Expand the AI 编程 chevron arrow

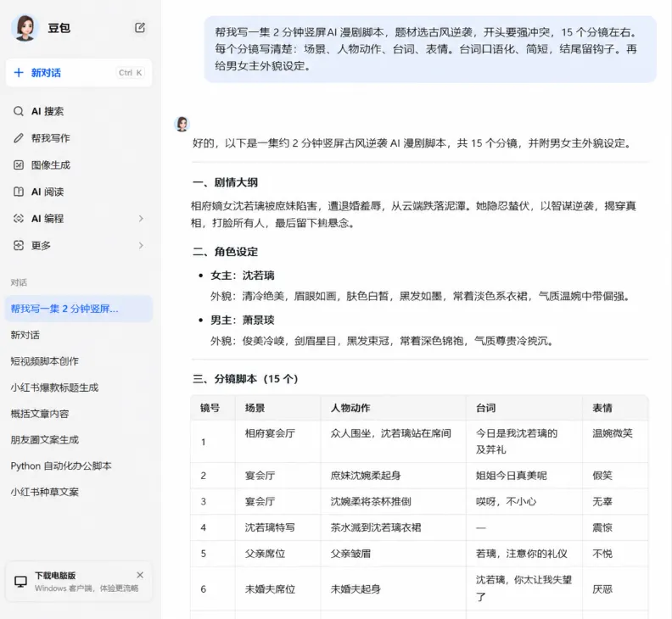[x=141, y=219]
